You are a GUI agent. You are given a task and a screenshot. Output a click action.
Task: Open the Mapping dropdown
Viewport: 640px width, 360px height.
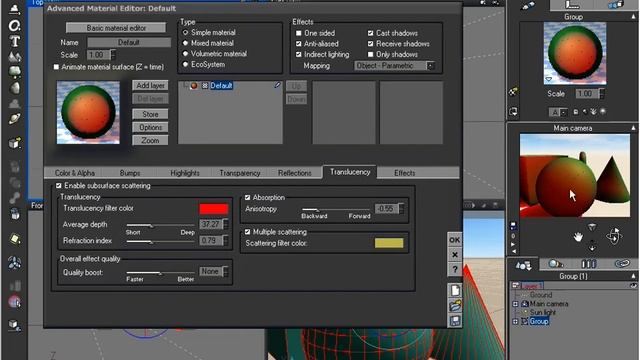click(x=394, y=66)
